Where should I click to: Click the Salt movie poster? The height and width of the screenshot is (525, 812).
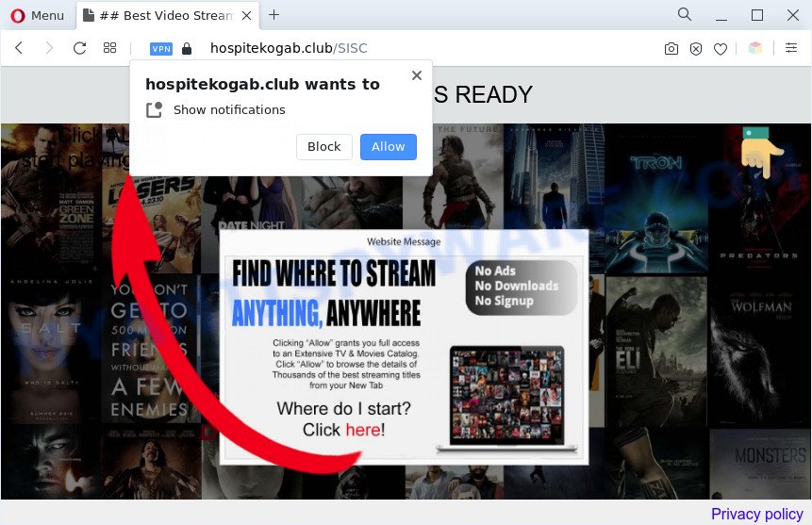point(51,349)
